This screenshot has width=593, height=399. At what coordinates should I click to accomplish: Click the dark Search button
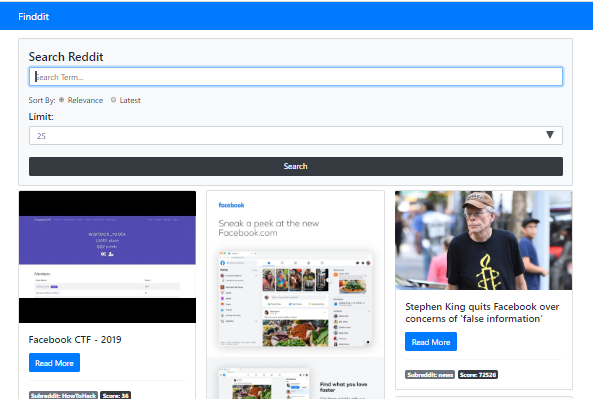[296, 166]
